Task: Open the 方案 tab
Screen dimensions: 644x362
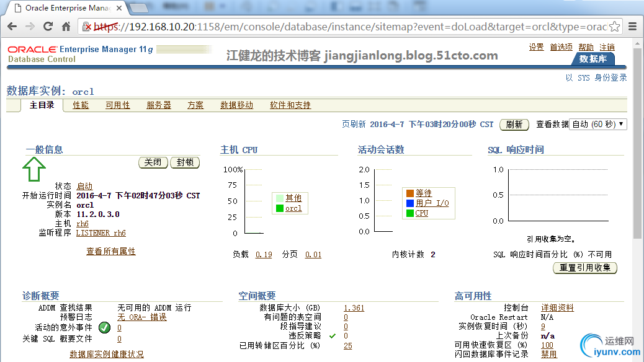Action: tap(195, 105)
